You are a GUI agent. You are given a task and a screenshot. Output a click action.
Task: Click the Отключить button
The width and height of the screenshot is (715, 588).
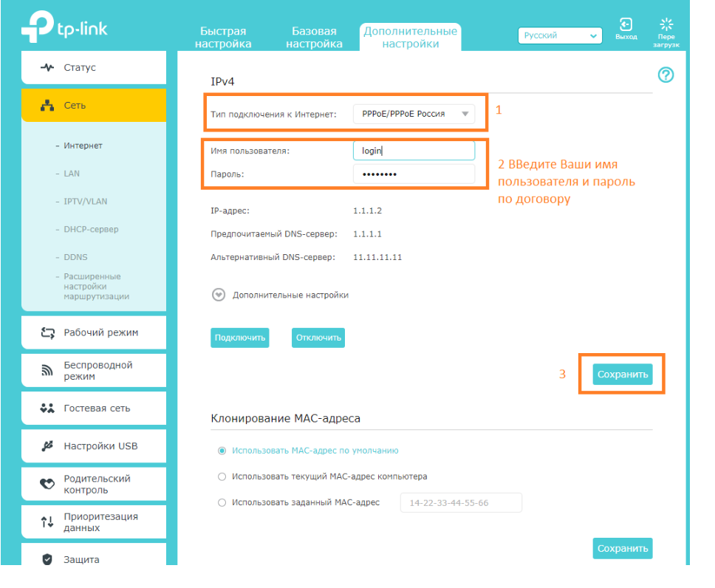pyautogui.click(x=318, y=338)
